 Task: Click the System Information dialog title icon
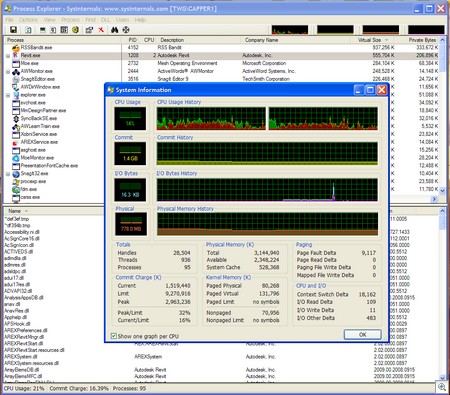tap(111, 90)
